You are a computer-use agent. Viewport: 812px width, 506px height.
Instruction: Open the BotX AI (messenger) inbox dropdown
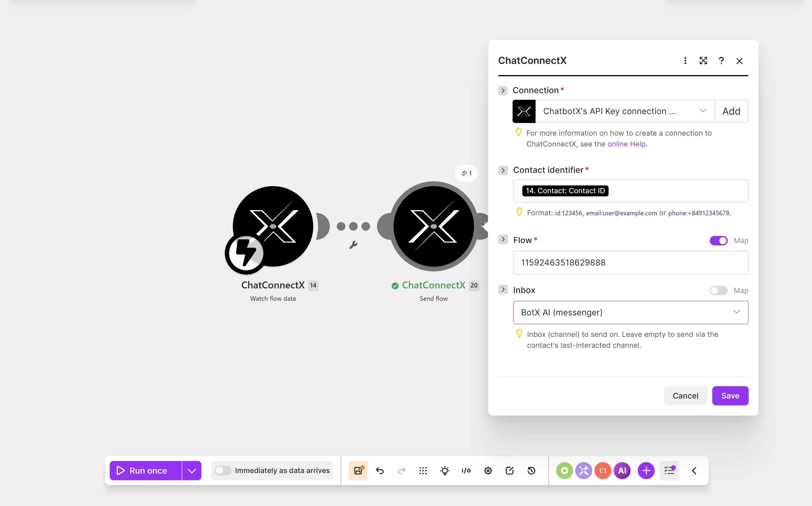click(x=630, y=312)
